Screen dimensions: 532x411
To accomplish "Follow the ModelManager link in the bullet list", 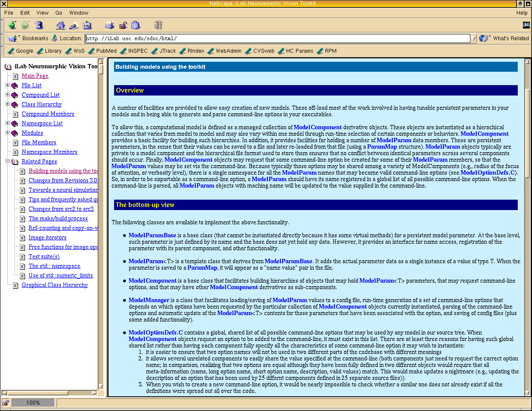I will point(149,300).
